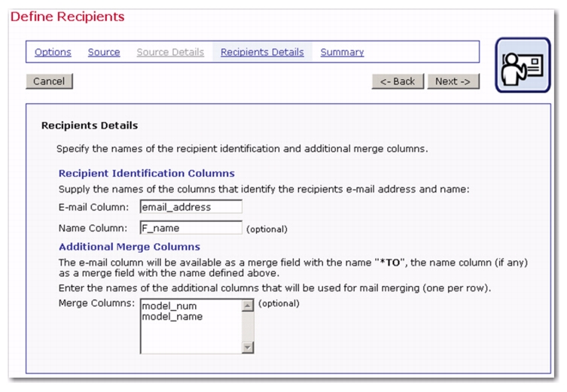Click the Merge Columns scroll down arrow
This screenshot has height=392, width=567.
pos(246,347)
